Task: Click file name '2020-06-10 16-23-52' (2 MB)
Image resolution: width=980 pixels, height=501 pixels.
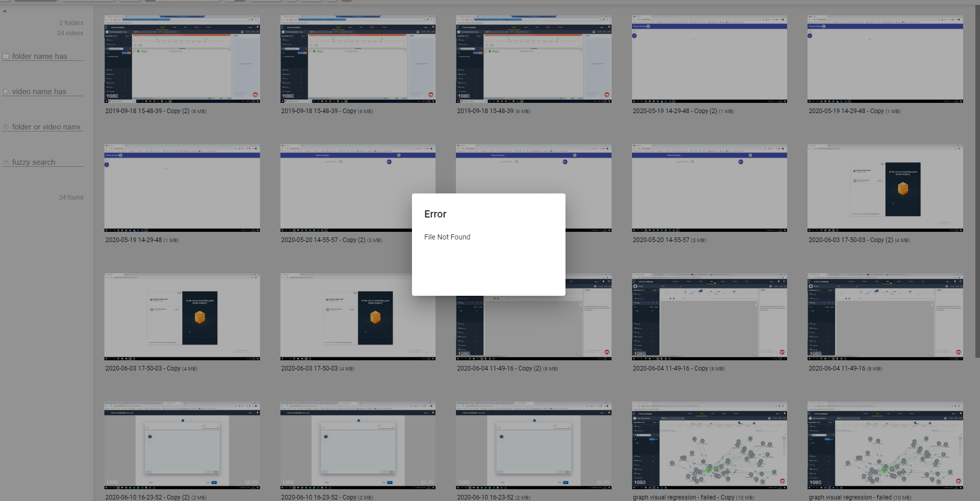Action: coord(485,497)
